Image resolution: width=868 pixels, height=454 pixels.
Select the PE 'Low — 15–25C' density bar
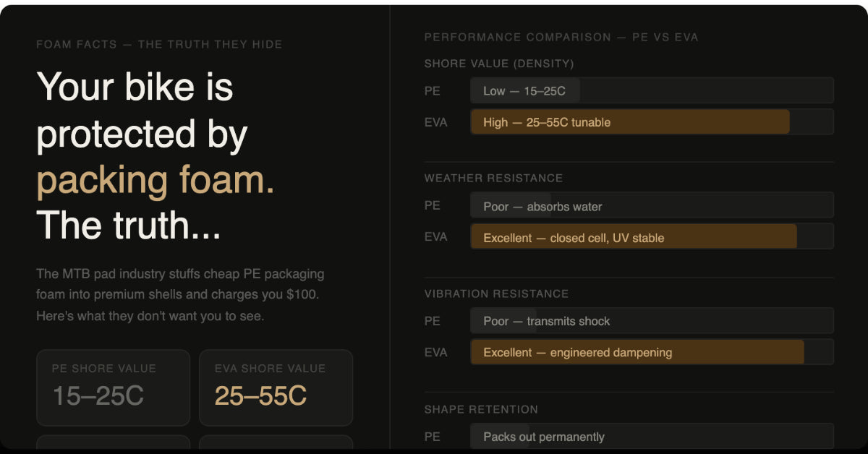click(652, 90)
